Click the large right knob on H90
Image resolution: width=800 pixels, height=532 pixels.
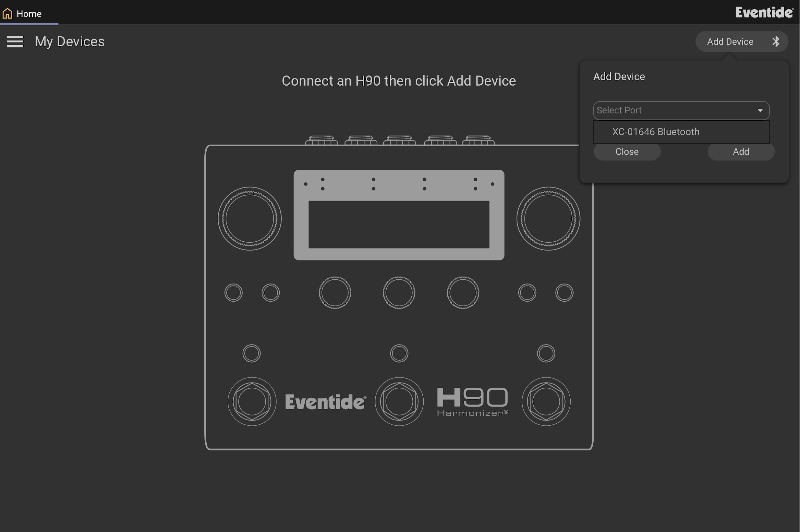click(x=548, y=219)
